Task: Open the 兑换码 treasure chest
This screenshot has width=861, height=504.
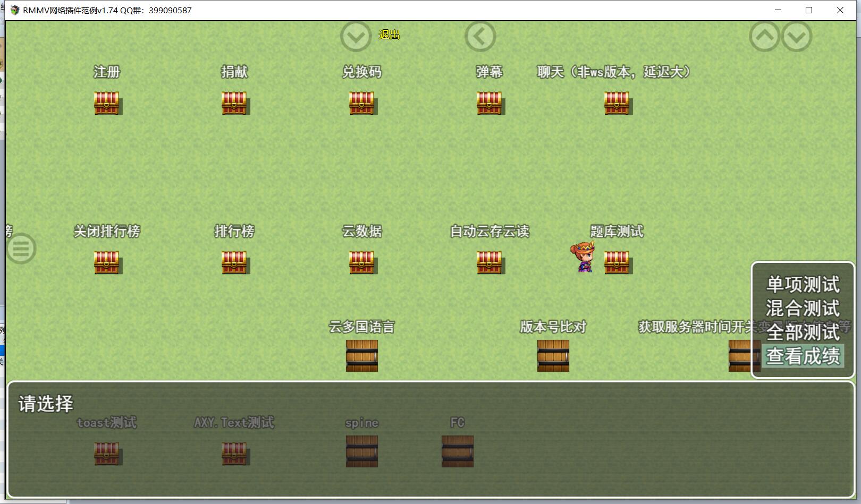Action: coord(362,103)
